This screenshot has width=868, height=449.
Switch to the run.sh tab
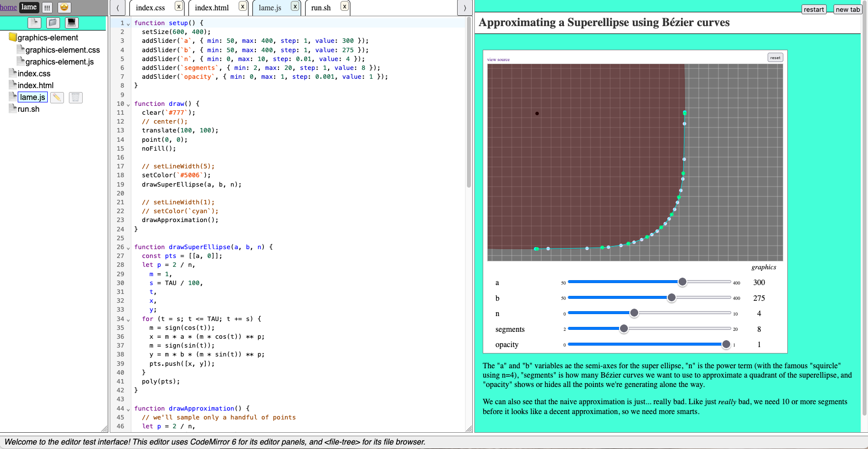321,8
